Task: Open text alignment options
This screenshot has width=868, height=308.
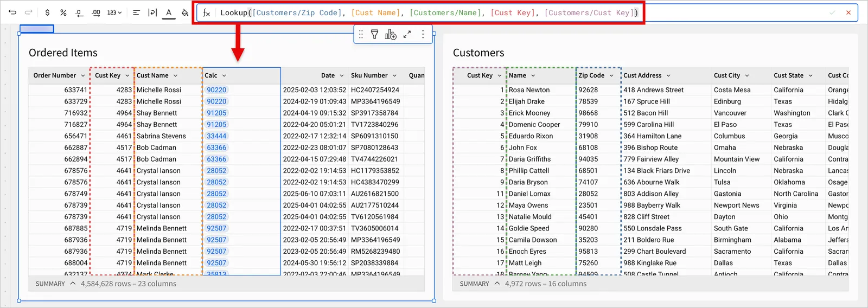Action: 136,12
